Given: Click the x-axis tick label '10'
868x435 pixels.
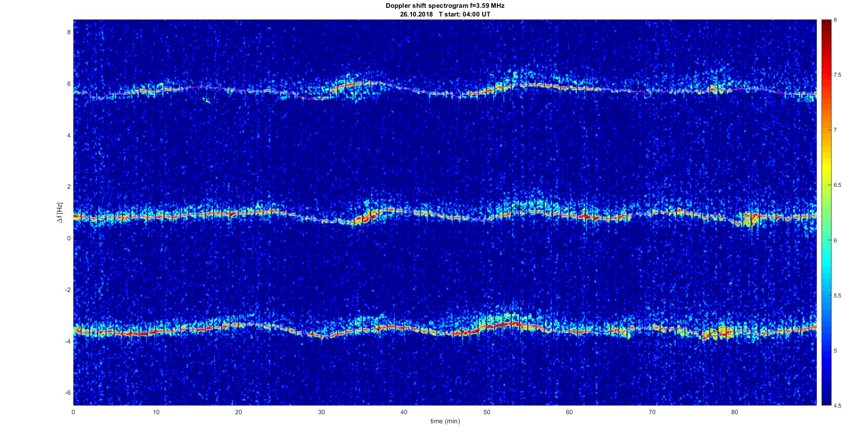Looking at the screenshot, I should click(x=156, y=412).
